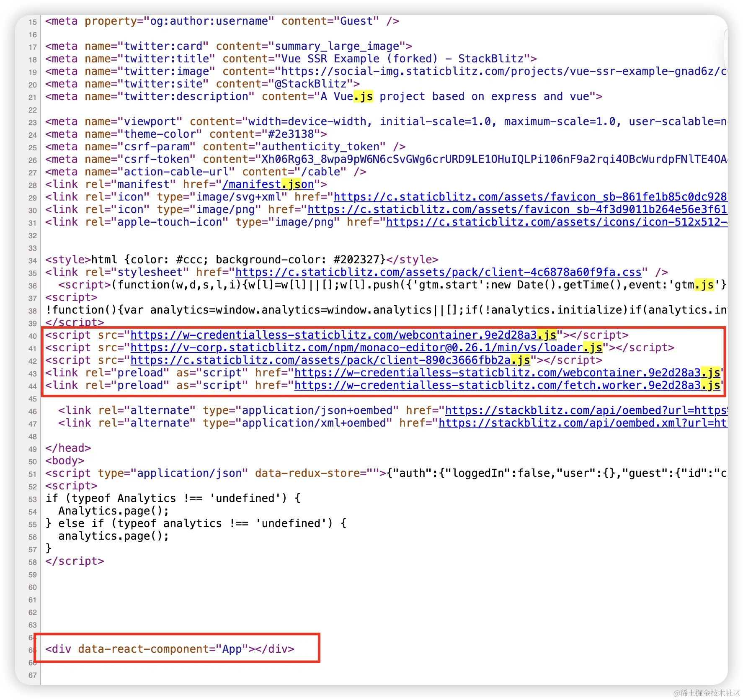
Task: Open the /manifest.json link
Action: point(268,184)
